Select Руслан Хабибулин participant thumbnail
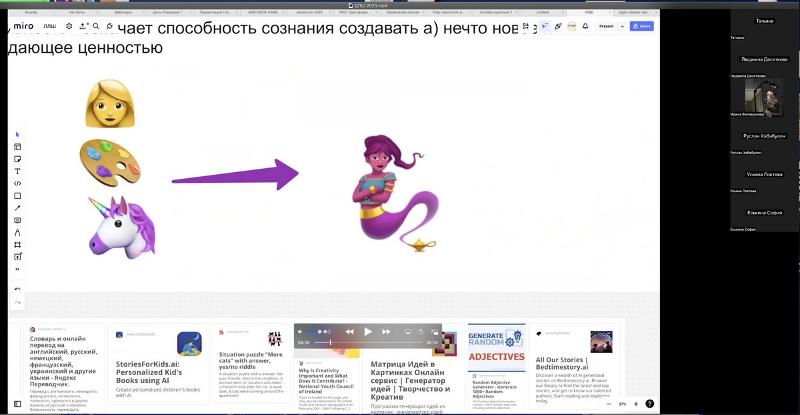 click(765, 135)
